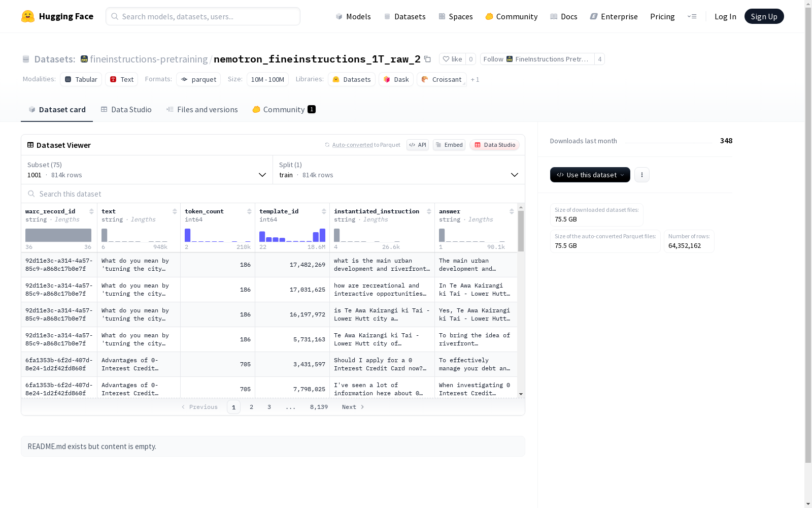The image size is (812, 508).
Task: Click the template_id histogram chart
Action: click(x=292, y=235)
